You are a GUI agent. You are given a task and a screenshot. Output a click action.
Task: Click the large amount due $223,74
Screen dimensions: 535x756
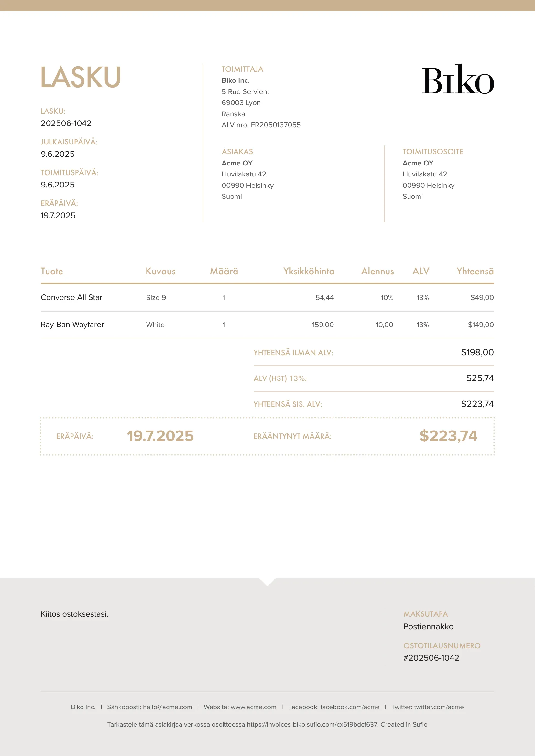point(448,436)
